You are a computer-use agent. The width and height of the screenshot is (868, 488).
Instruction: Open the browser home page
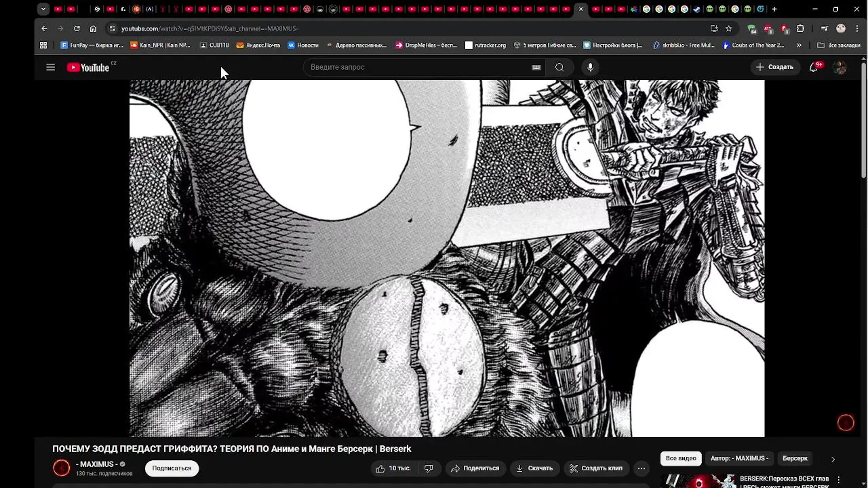93,28
